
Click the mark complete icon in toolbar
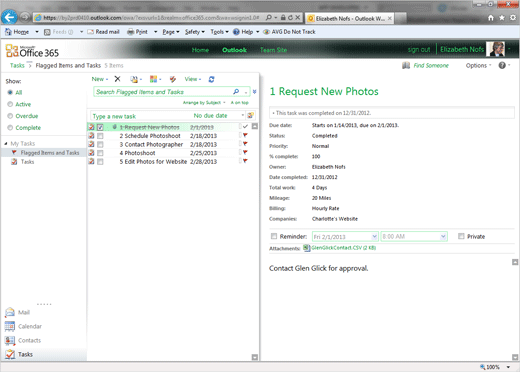click(x=173, y=79)
